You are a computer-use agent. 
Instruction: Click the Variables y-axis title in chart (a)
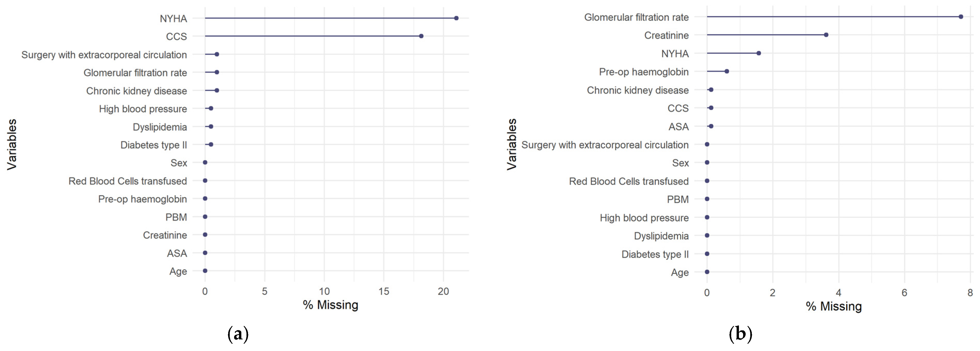click(12, 144)
